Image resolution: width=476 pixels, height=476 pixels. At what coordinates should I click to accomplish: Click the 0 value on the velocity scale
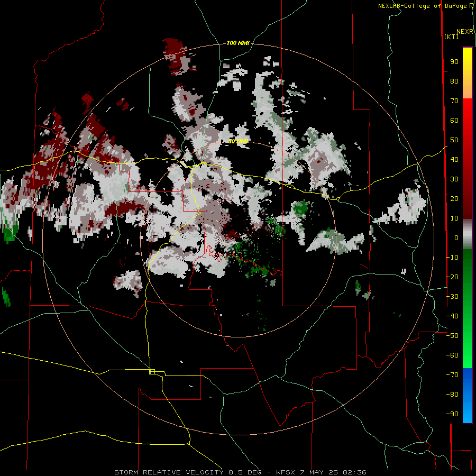click(456, 237)
